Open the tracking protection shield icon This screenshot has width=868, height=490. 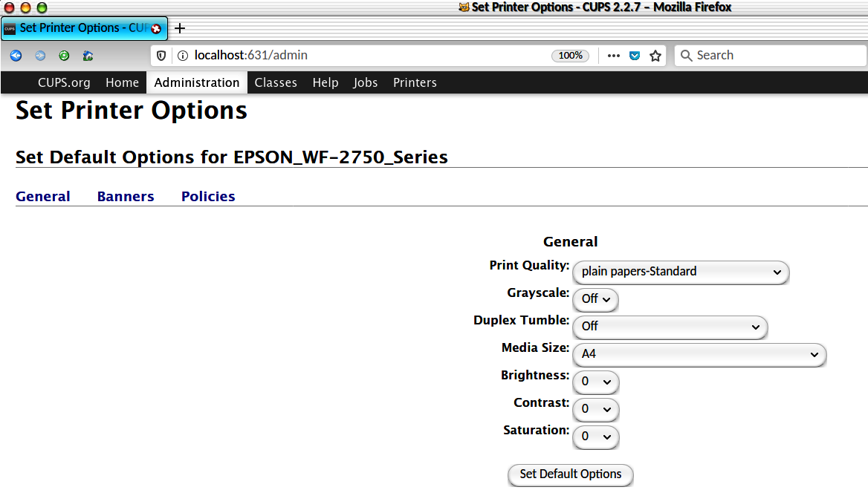[x=161, y=55]
